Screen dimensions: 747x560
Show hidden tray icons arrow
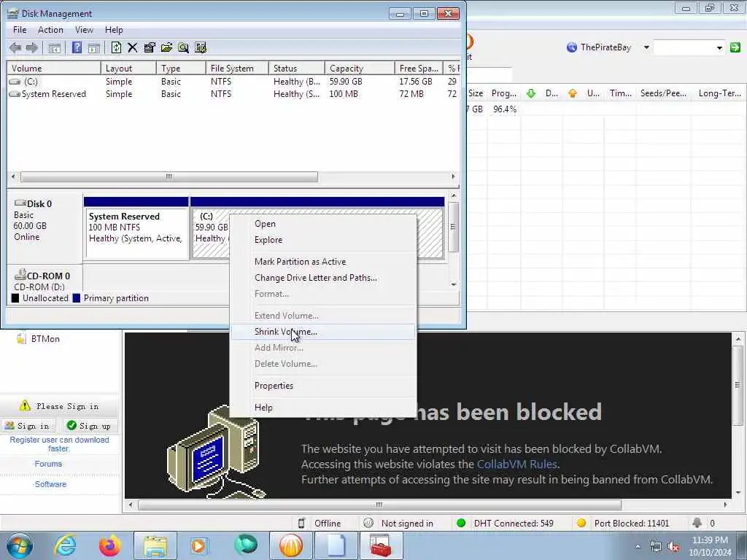click(638, 547)
